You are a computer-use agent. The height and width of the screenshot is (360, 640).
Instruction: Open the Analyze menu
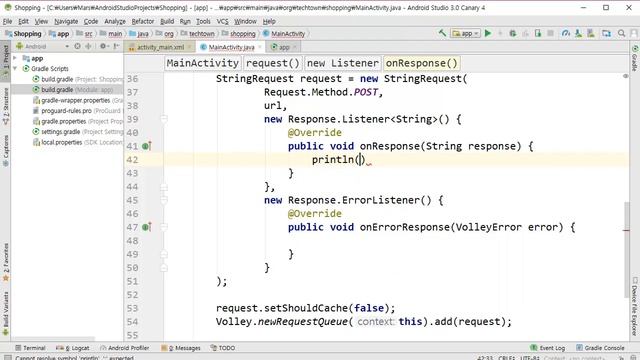pos(115,21)
